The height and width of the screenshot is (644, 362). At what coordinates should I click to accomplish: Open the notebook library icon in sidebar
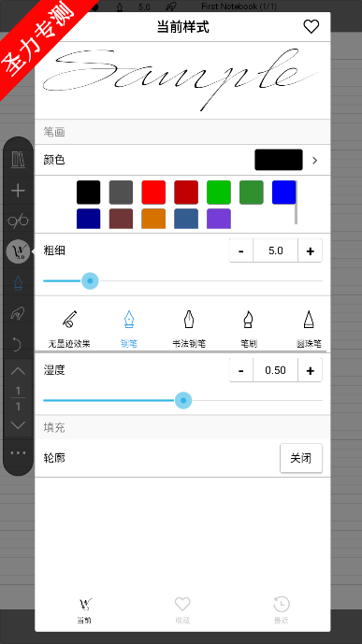click(x=18, y=160)
